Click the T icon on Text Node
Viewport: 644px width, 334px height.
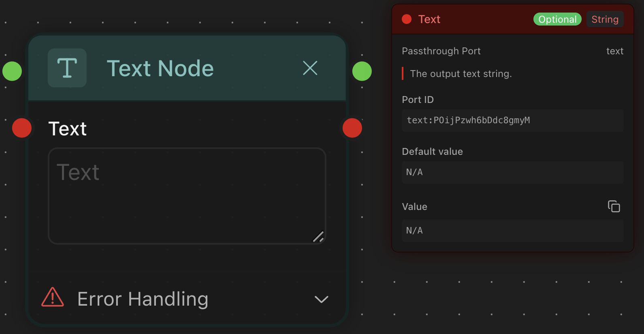(x=67, y=68)
